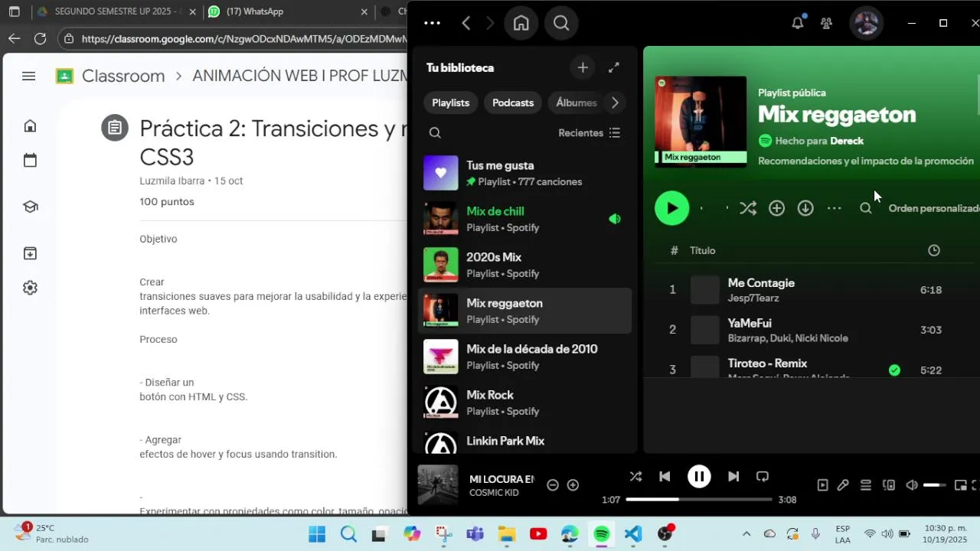980x551 pixels.
Task: Create a new playlist with plus button
Action: (583, 67)
